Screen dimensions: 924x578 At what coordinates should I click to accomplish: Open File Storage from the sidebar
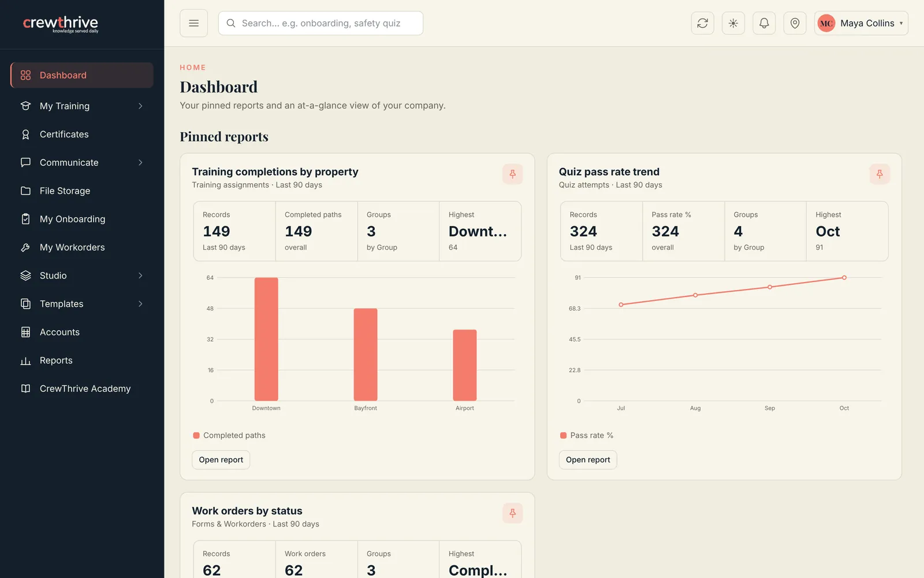tap(82, 191)
